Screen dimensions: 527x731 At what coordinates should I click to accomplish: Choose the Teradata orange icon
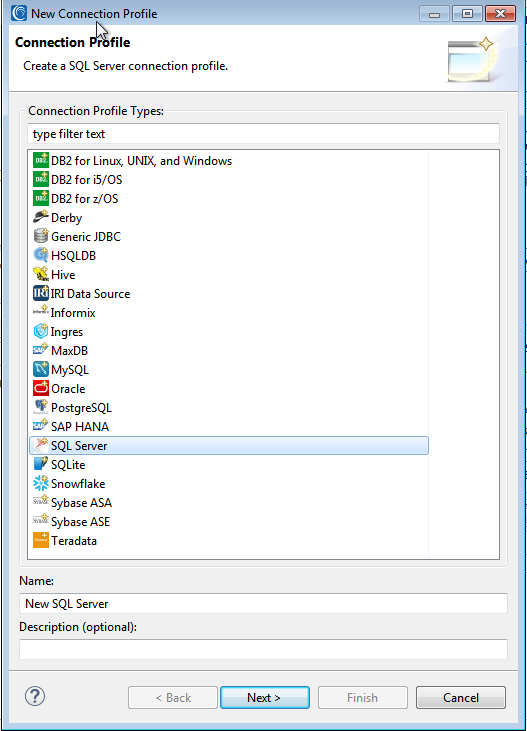pyautogui.click(x=41, y=540)
